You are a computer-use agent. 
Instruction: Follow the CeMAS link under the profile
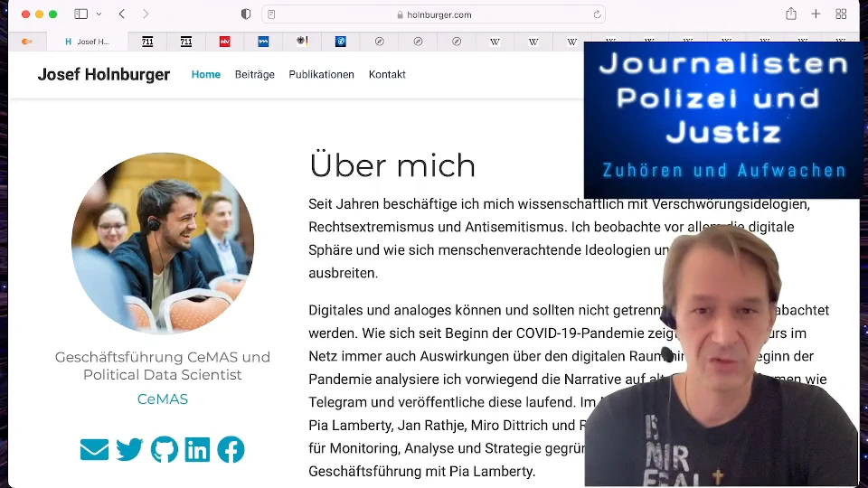click(163, 399)
